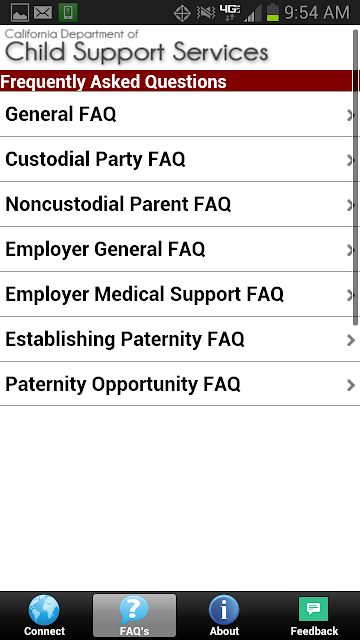The width and height of the screenshot is (360, 640).
Task: Expand chevron next to General FAQ
Action: [x=350, y=116]
